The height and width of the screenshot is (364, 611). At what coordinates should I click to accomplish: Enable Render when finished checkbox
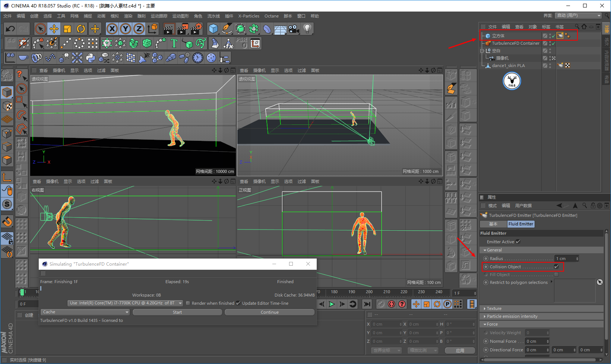188,303
